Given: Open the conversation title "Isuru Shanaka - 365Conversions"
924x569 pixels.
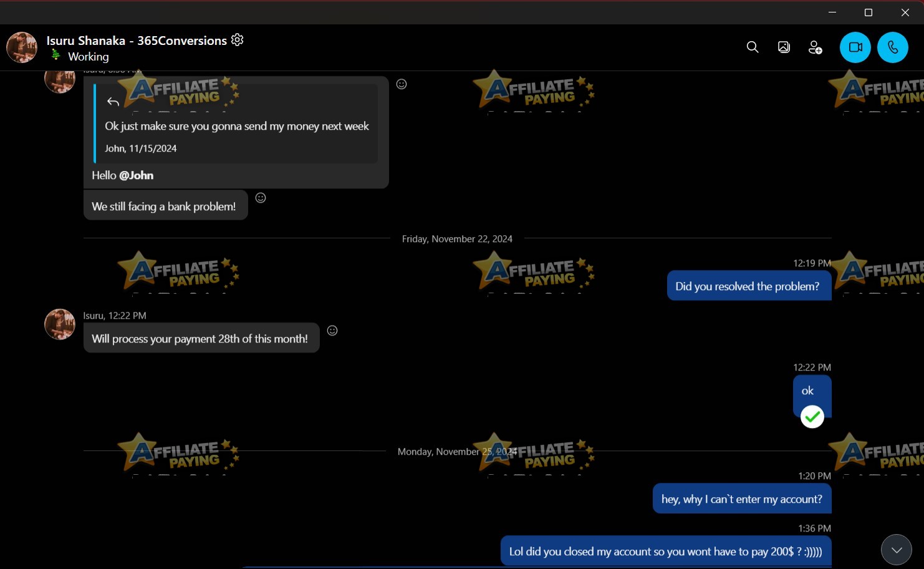Looking at the screenshot, I should click(137, 41).
